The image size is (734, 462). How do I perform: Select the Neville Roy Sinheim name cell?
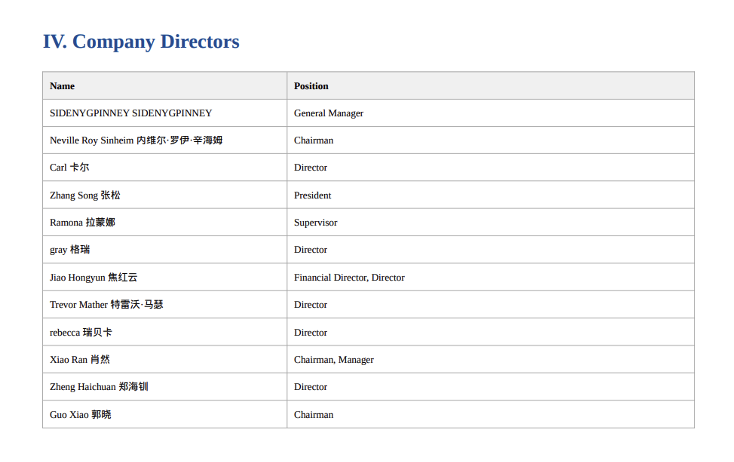coord(136,140)
